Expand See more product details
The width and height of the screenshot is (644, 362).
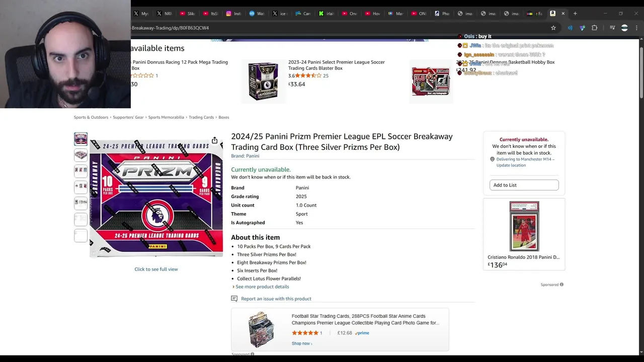tap(262, 287)
